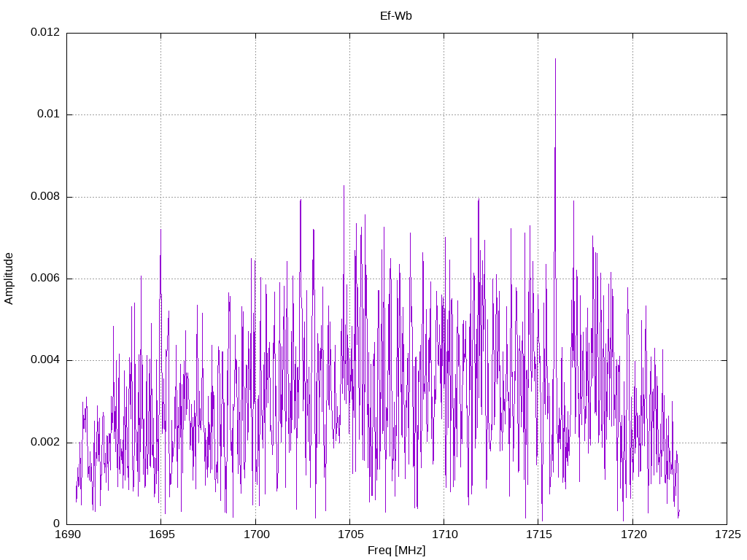The image size is (747, 560).
Task: Click the y-axis tick label 0.002
Action: coord(45,442)
